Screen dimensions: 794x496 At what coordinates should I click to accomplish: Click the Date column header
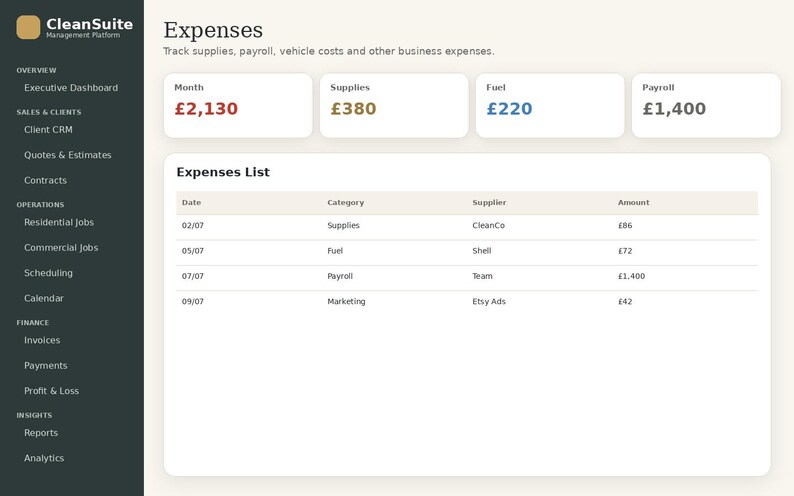(191, 202)
